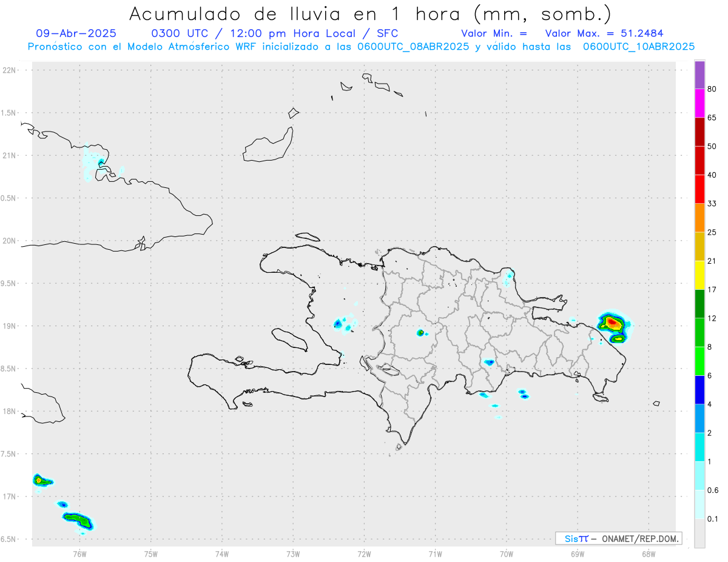This screenshot has height=562, width=728.
Task: Click the '68W' longitude label
Action: pyautogui.click(x=649, y=554)
